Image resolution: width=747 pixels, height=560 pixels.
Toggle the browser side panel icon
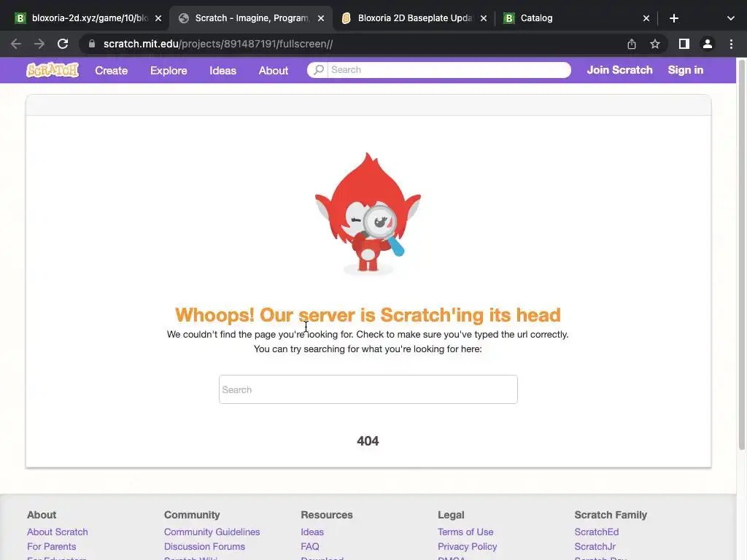point(684,44)
